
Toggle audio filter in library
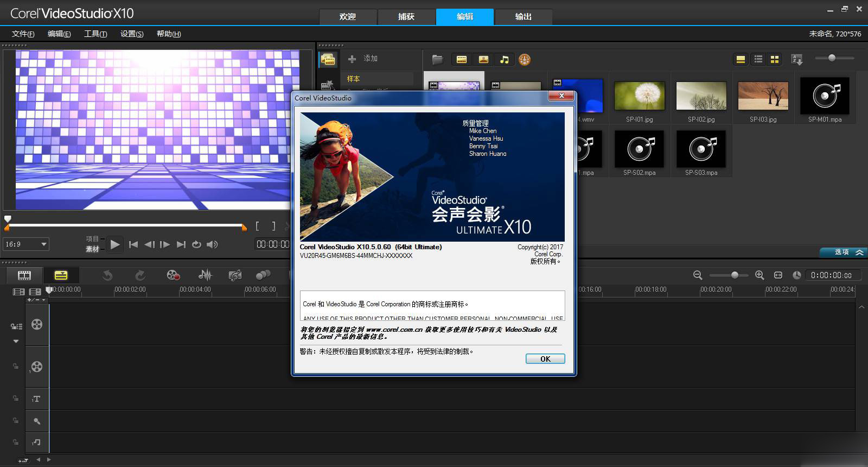tap(505, 59)
